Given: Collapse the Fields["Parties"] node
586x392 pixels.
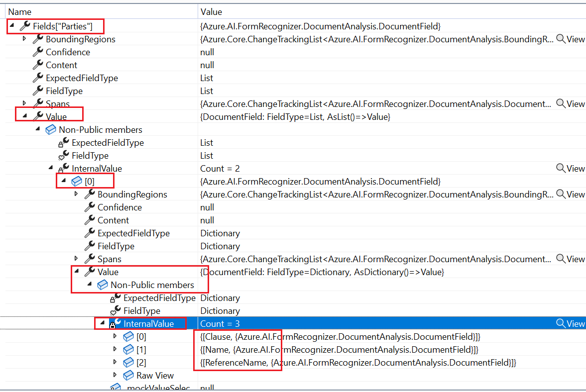Looking at the screenshot, I should [12, 25].
